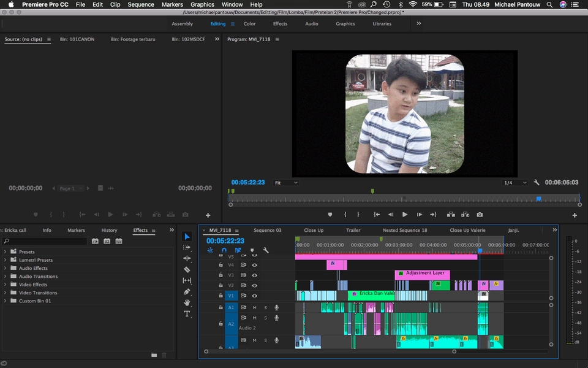Image resolution: width=588 pixels, height=368 pixels.
Task: Mute audio track A1
Action: tap(254, 307)
